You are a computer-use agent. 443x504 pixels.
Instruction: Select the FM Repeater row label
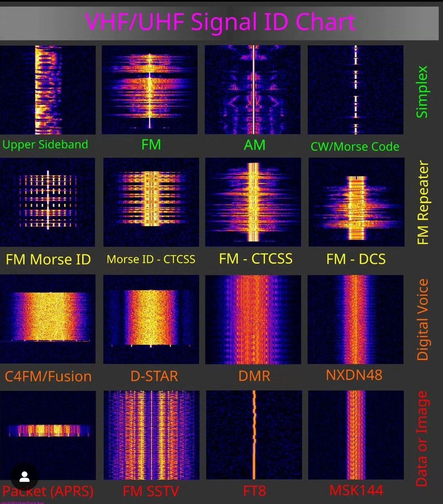(423, 202)
